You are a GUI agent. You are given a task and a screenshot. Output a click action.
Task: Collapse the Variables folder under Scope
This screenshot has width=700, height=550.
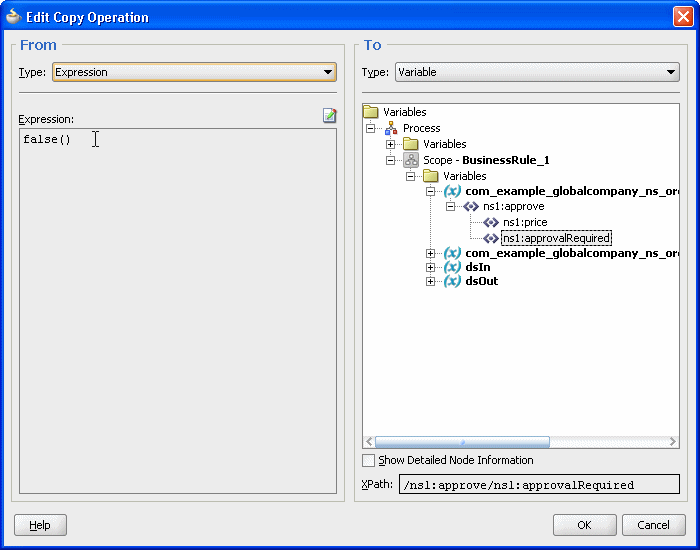point(410,176)
